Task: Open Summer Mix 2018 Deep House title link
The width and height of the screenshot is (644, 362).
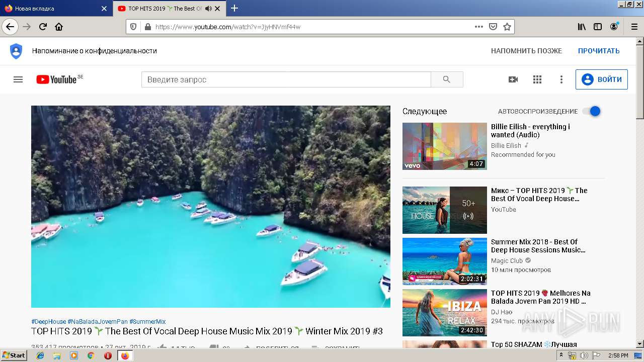Action: (538, 246)
